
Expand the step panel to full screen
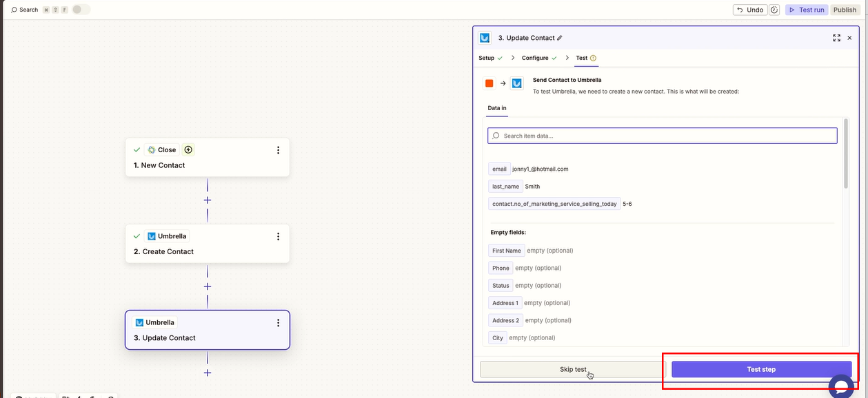pos(836,38)
